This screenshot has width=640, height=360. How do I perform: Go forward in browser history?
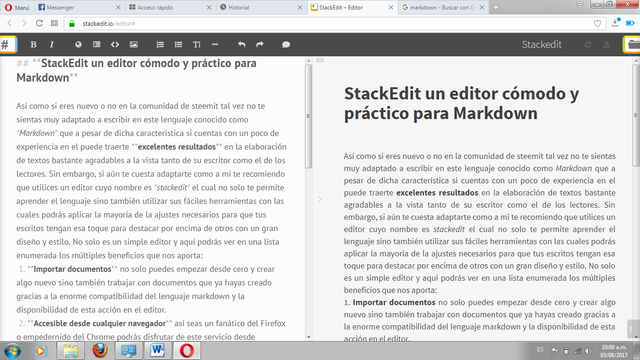(24, 24)
